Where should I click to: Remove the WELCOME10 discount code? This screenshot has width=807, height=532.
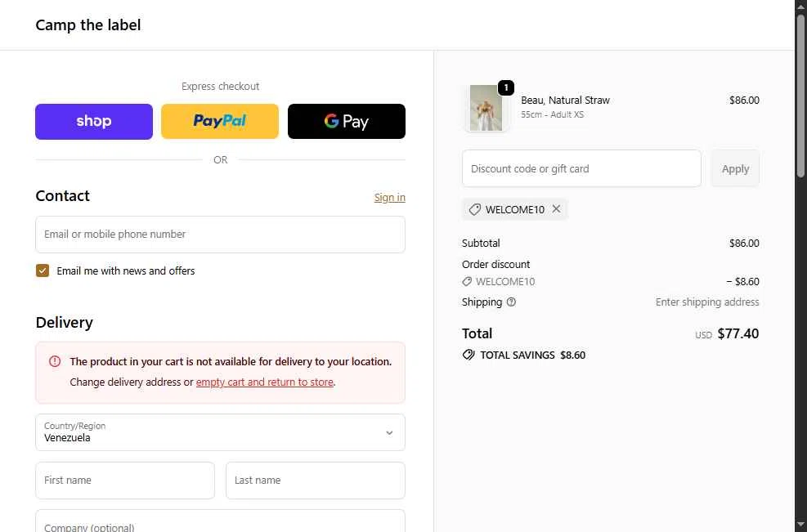(556, 209)
